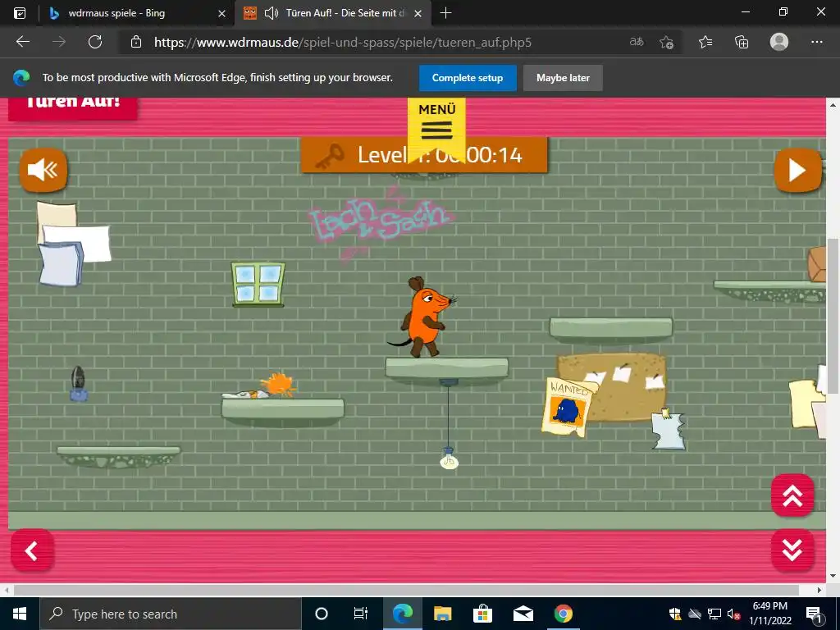The height and width of the screenshot is (630, 840).
Task: Open Task View on taskbar
Action: point(361,614)
